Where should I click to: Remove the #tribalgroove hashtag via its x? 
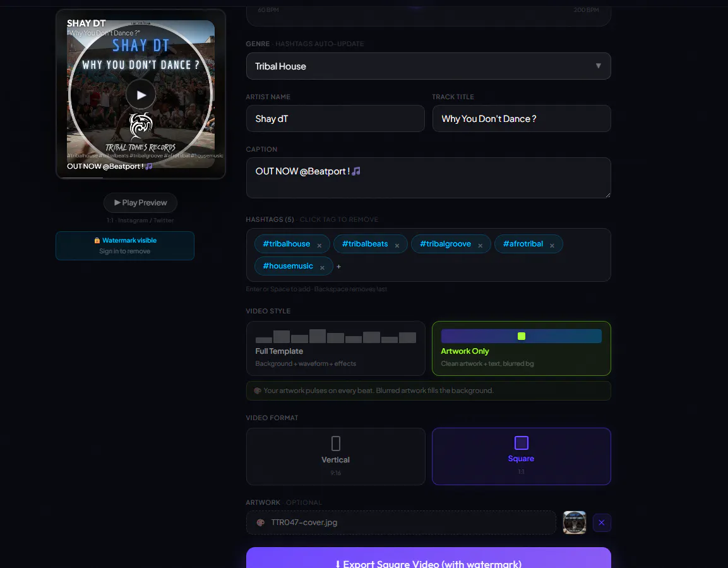click(x=480, y=246)
